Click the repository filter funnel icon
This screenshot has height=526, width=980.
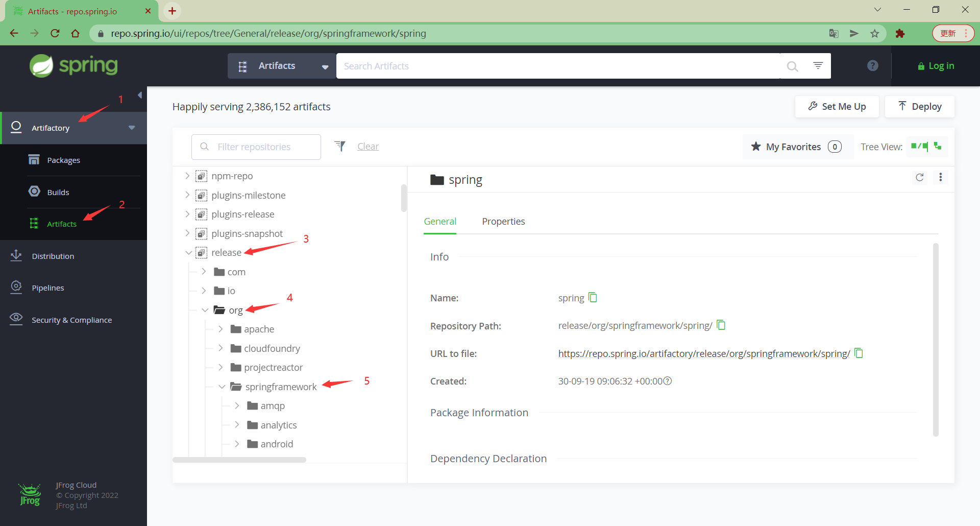(340, 146)
